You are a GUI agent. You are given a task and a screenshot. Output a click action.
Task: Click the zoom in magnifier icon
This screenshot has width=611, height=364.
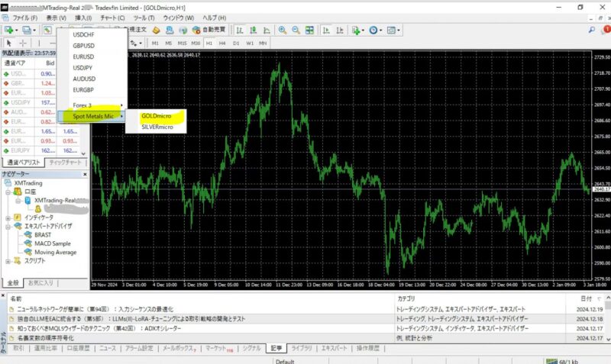click(x=282, y=30)
